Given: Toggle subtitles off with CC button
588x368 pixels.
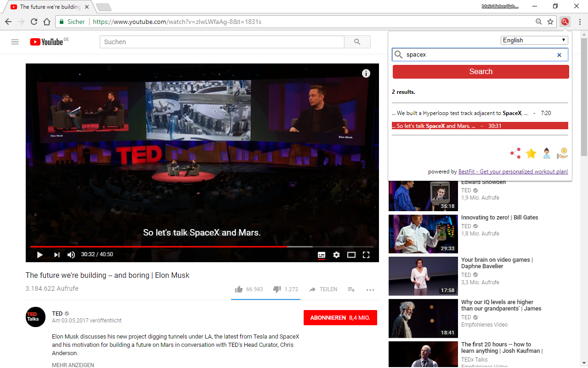Looking at the screenshot, I should (322, 254).
